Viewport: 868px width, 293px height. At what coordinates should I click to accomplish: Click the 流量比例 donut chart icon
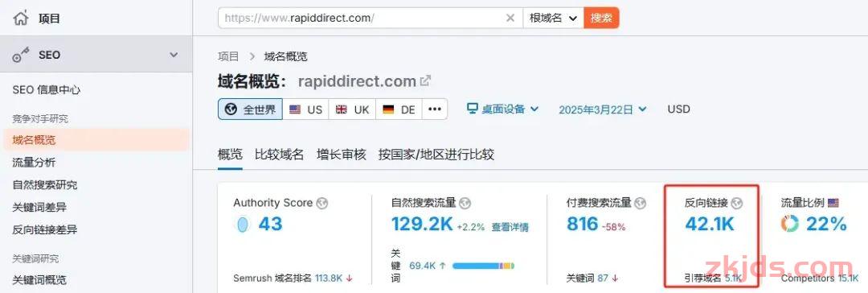pyautogui.click(x=790, y=225)
